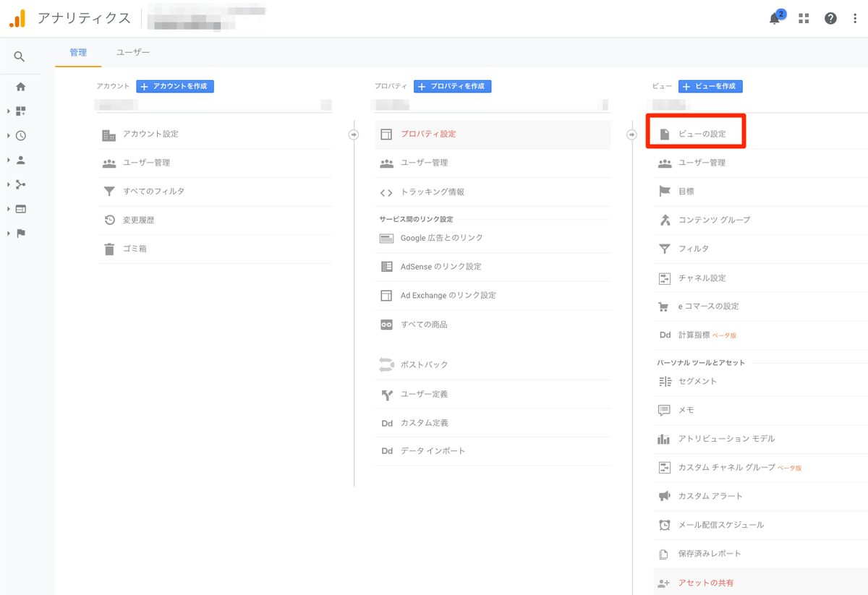Click the help question mark icon
868x595 pixels.
tap(830, 19)
